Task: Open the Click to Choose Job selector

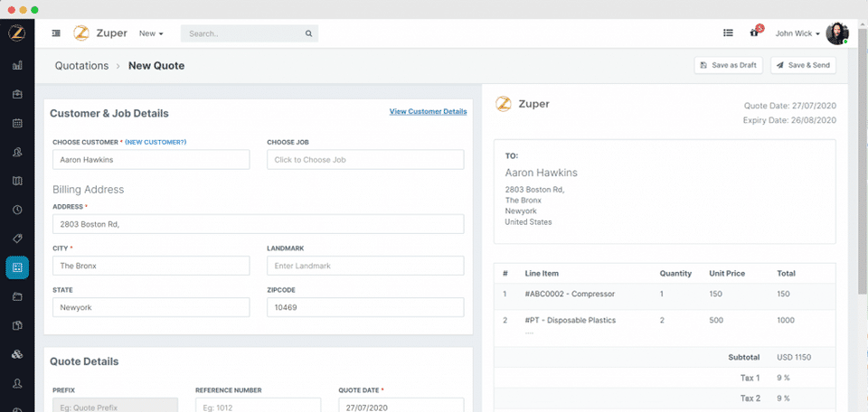Action: [x=365, y=160]
